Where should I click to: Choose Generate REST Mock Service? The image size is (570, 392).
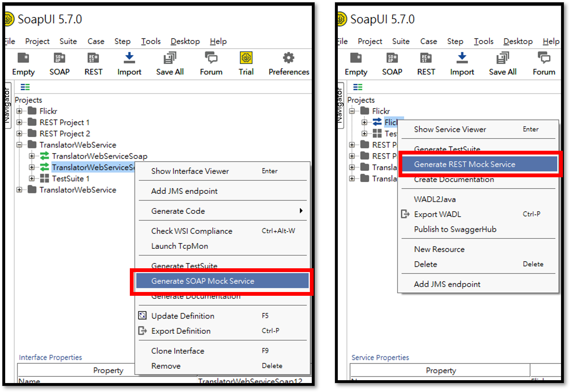(464, 164)
